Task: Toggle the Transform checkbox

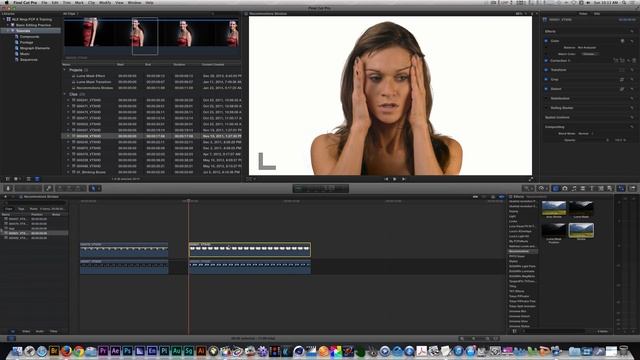Action: [x=546, y=70]
